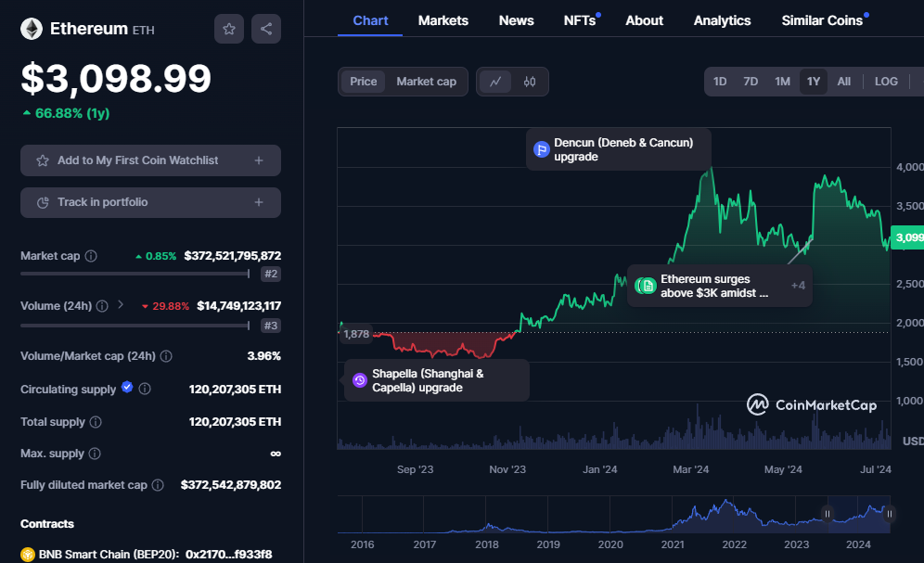The height and width of the screenshot is (563, 924).
Task: Add to My First Coin Watchlist
Action: (150, 160)
